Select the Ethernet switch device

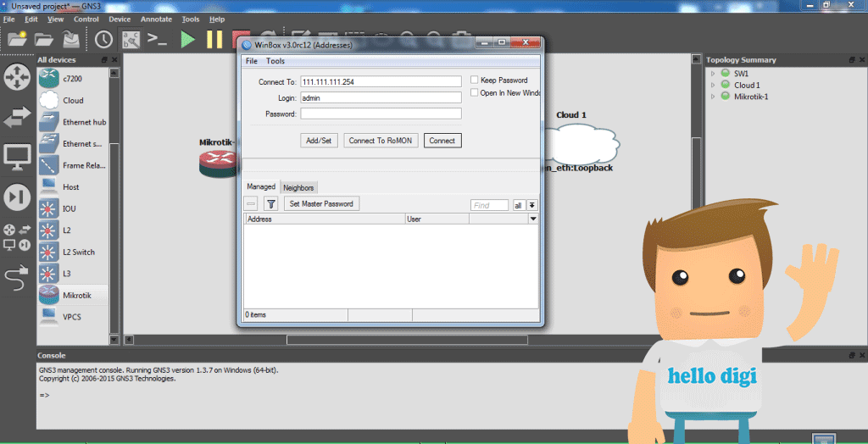pos(73,143)
